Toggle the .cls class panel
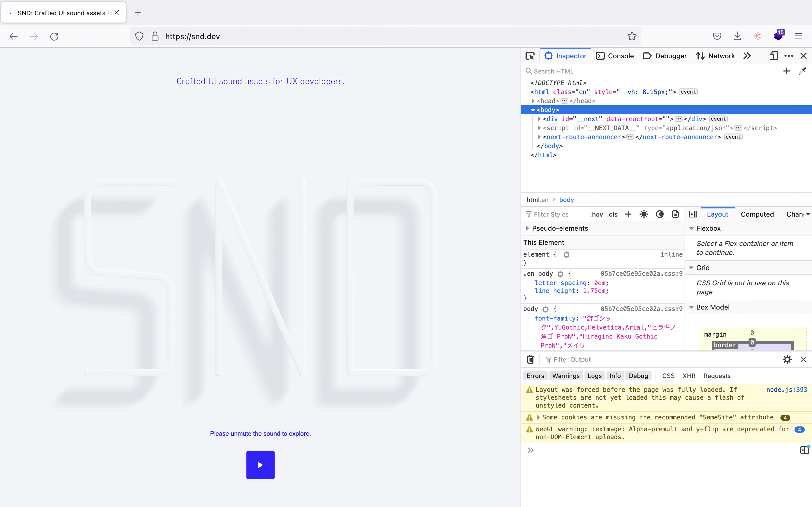The image size is (812, 507). (612, 214)
